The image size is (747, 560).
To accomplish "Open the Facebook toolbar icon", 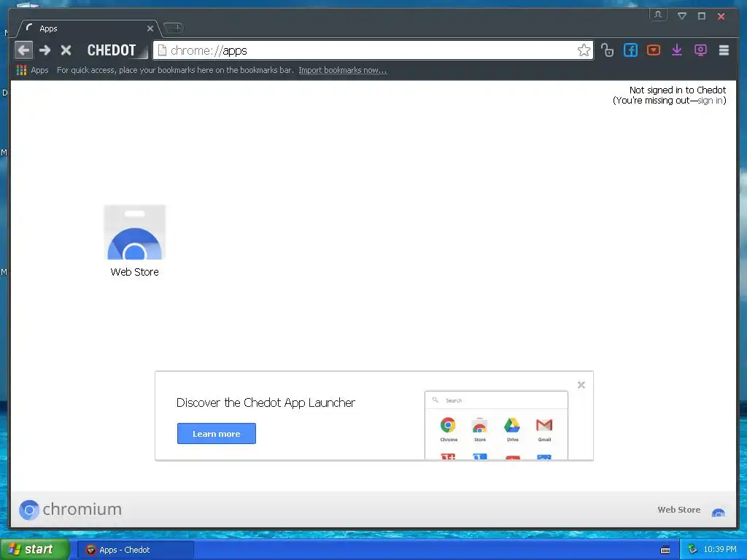I will coord(630,50).
